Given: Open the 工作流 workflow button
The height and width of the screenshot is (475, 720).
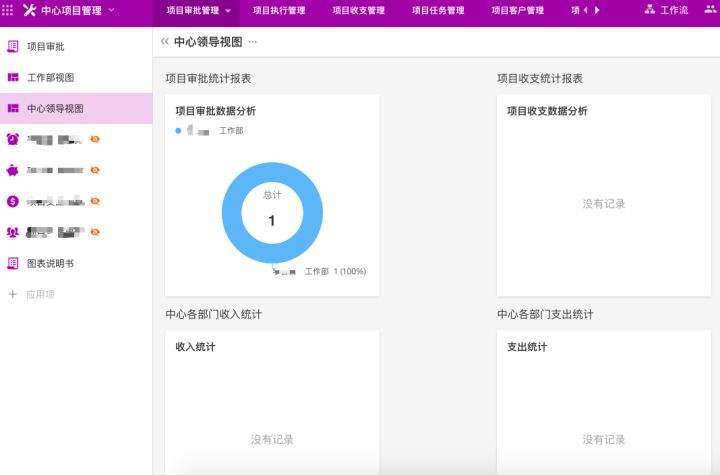Looking at the screenshot, I should (x=666, y=10).
